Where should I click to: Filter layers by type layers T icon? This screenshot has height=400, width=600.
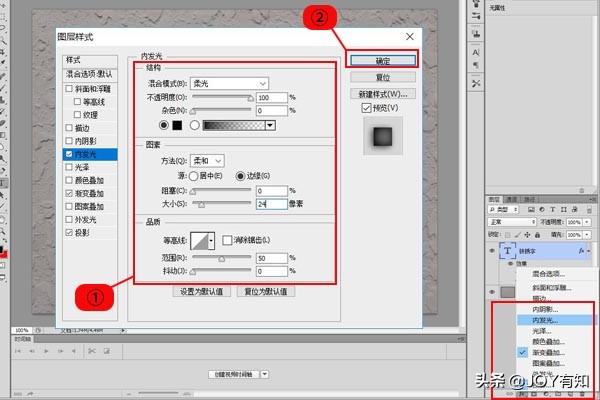(x=553, y=209)
